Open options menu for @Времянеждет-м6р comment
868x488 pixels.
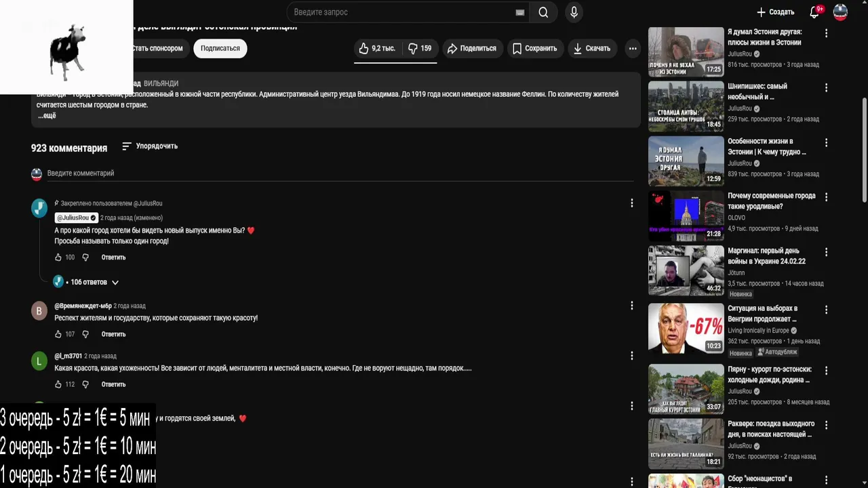pyautogui.click(x=631, y=306)
